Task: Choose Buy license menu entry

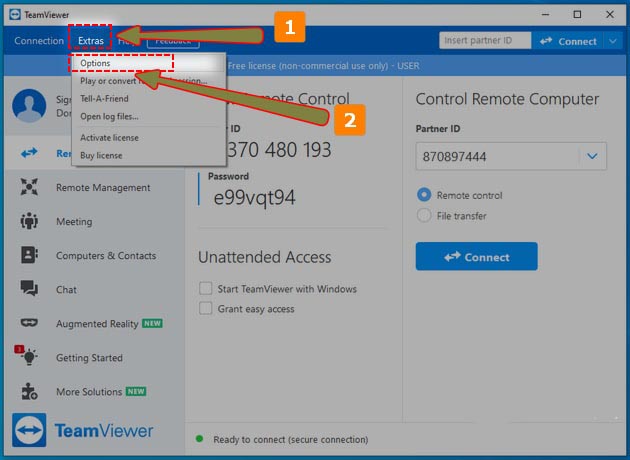Action: tap(101, 155)
